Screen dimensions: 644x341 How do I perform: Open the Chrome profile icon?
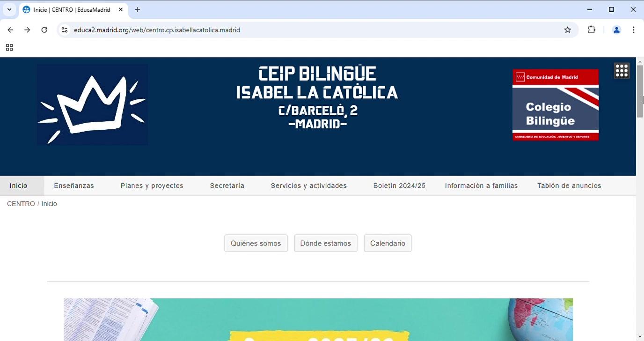point(616,30)
